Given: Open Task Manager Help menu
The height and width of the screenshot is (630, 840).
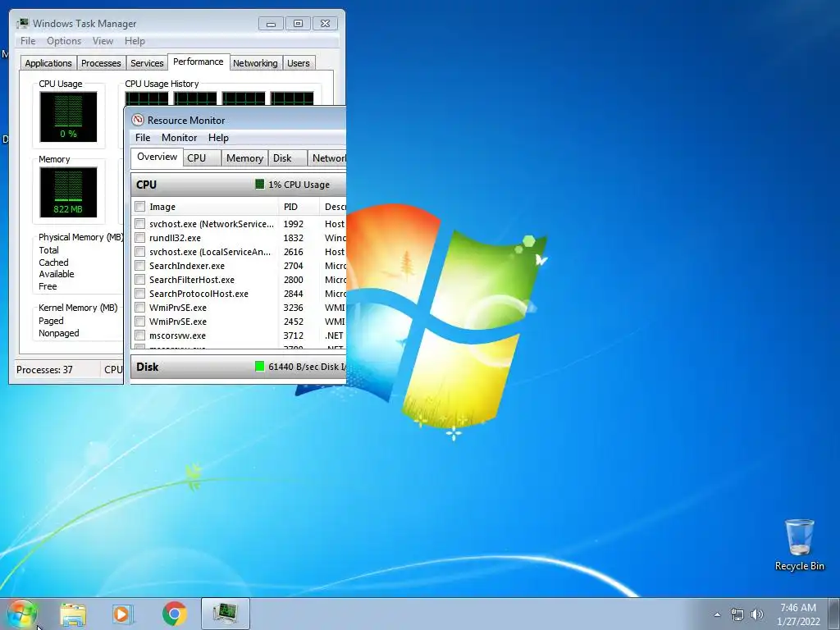Looking at the screenshot, I should 135,41.
